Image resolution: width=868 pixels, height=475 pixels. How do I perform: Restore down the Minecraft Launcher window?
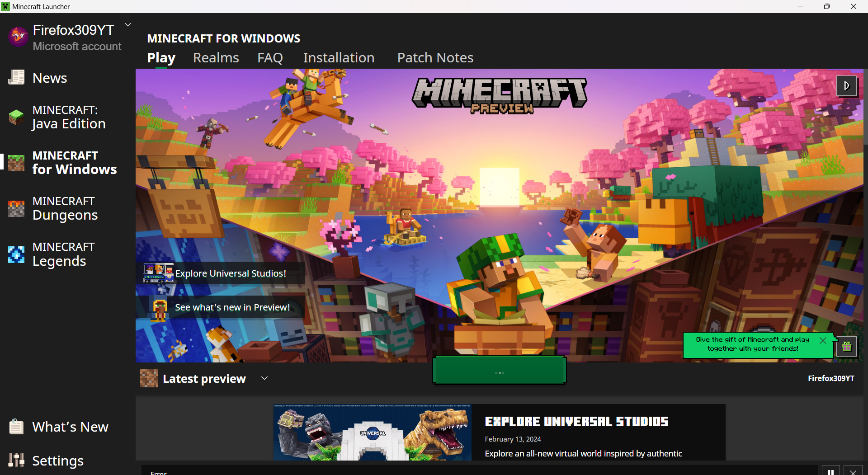click(x=827, y=6)
